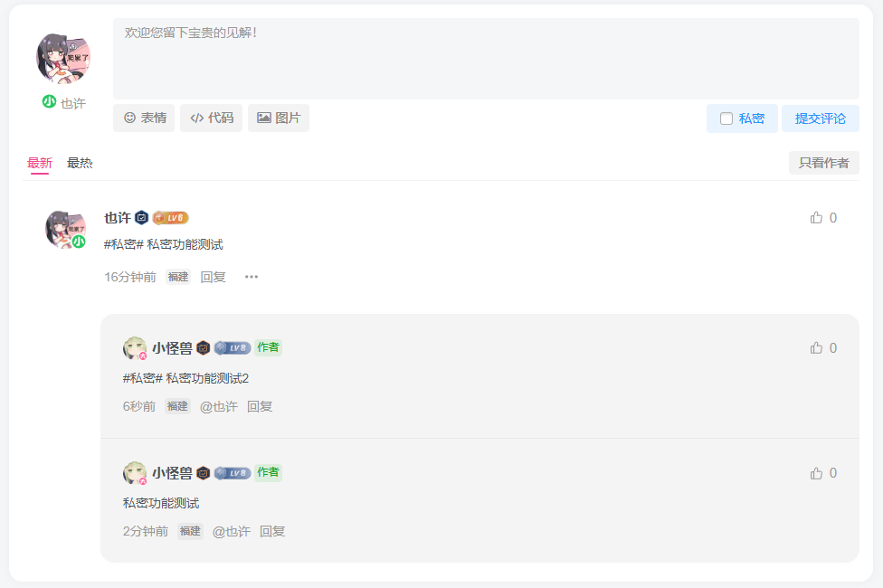Focus the comment text box
Screen dimensions: 883x588
click(486, 59)
